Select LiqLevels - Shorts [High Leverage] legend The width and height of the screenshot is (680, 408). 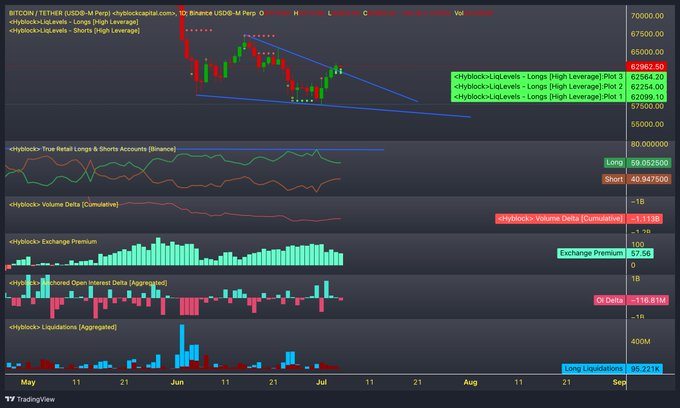coord(74,30)
